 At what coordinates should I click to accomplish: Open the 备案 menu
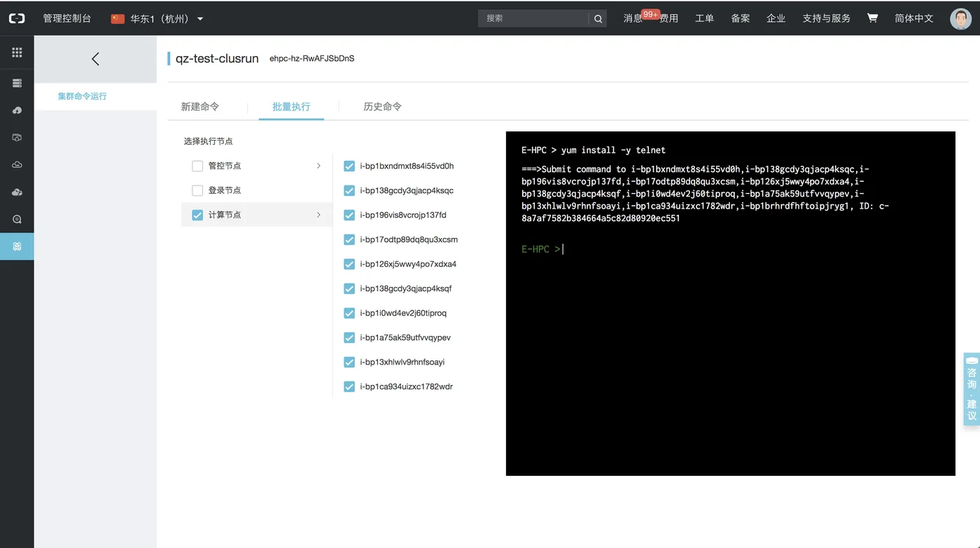coord(741,19)
